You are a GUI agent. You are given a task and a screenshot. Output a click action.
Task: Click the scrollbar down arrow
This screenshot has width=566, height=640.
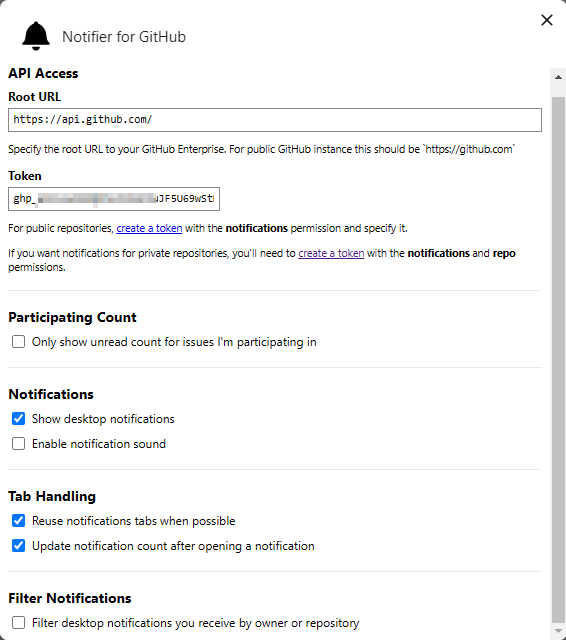point(558,631)
